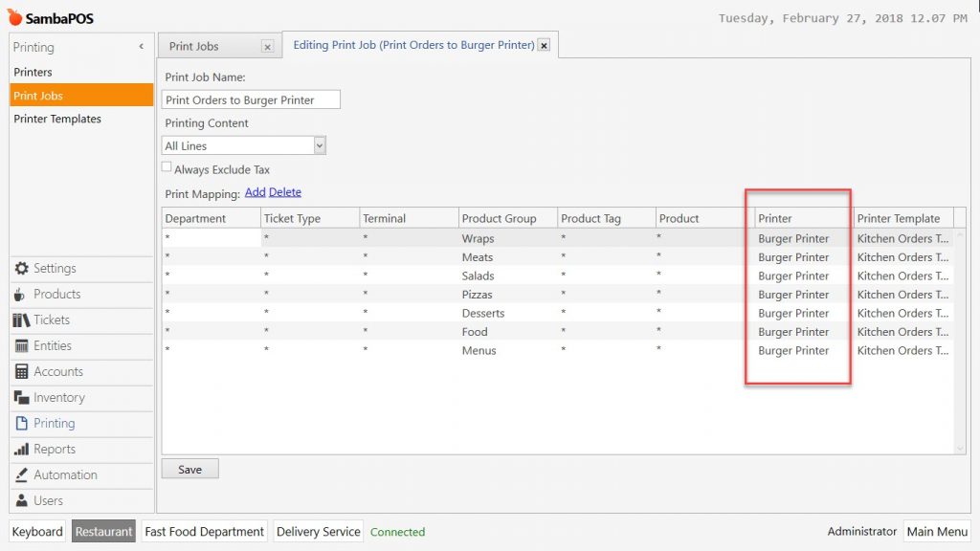Image resolution: width=980 pixels, height=551 pixels.
Task: Select the Pizzas product group cell
Action: click(x=508, y=295)
